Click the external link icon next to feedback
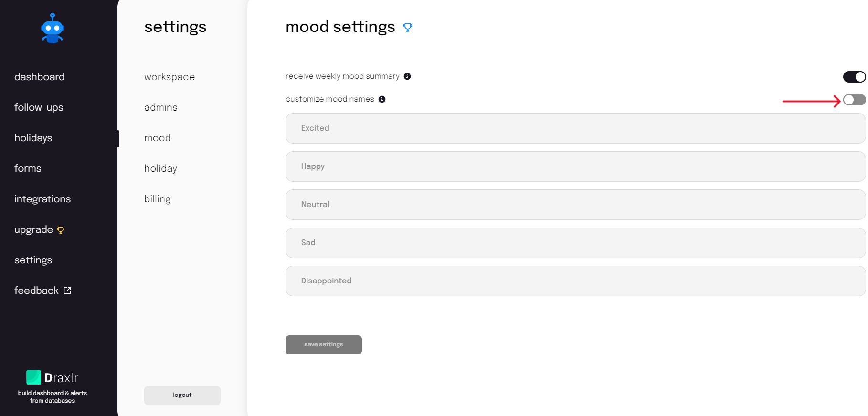Viewport: 868px width, 416px height. 67,290
